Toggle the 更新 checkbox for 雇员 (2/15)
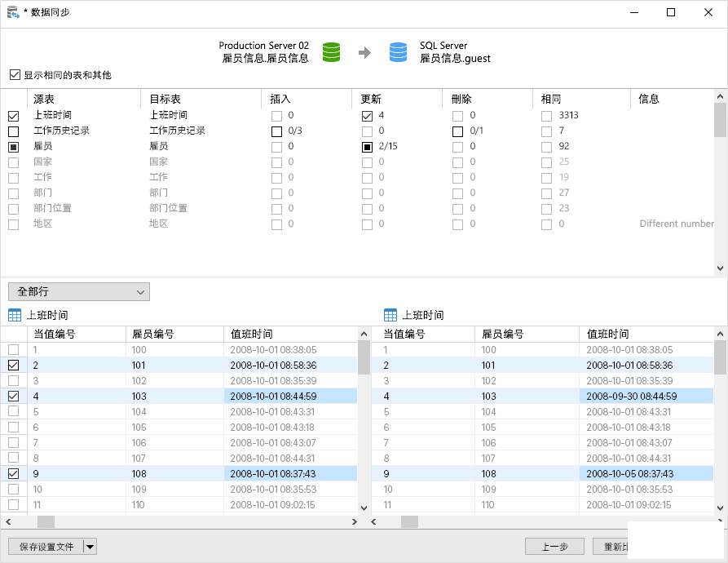The height and width of the screenshot is (563, 728). (368, 147)
